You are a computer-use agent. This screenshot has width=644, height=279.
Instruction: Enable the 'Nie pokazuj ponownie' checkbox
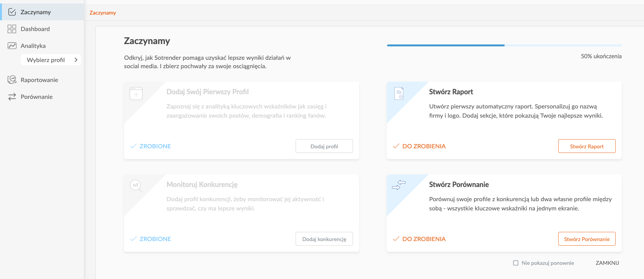tap(516, 263)
